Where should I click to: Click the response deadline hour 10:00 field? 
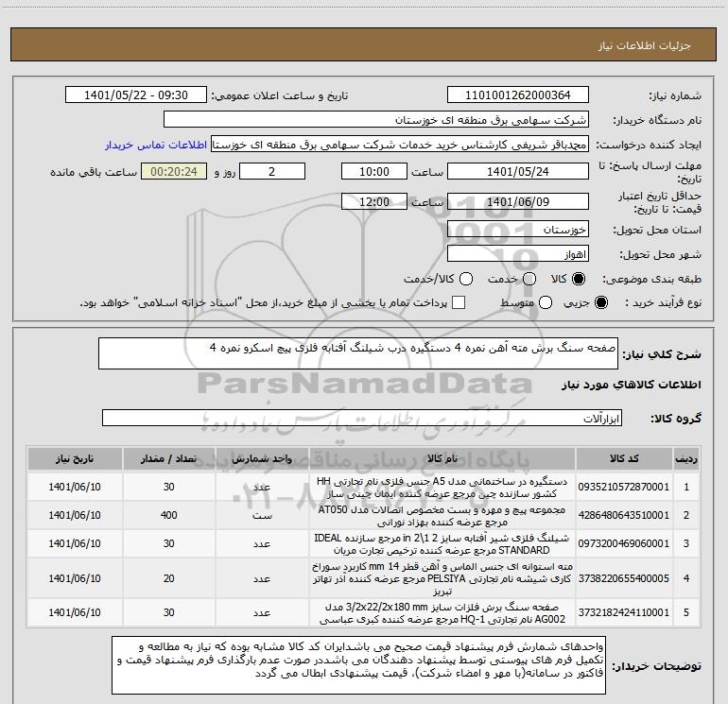[374, 172]
